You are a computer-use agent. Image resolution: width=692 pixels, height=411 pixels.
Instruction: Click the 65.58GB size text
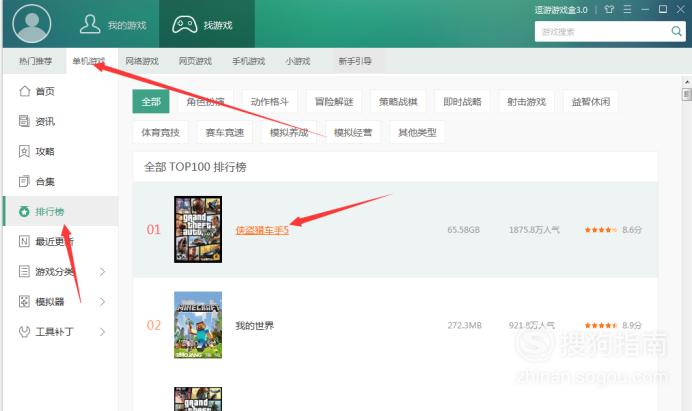[x=463, y=230]
